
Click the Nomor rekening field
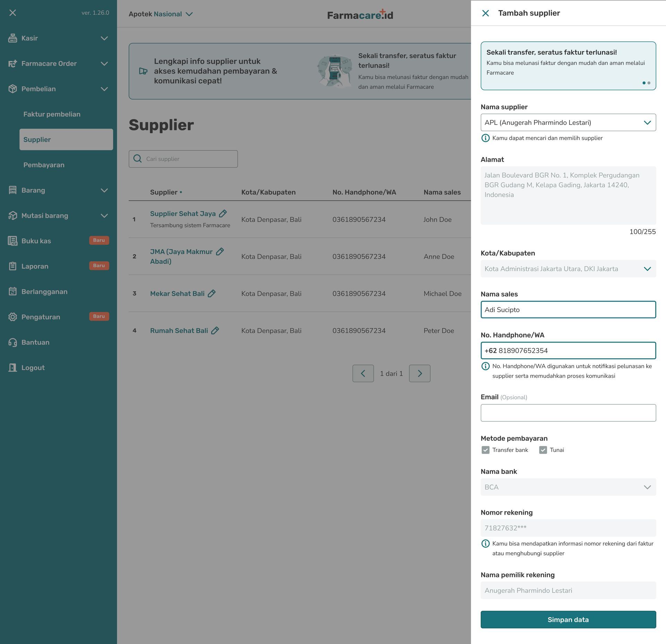pyautogui.click(x=568, y=528)
